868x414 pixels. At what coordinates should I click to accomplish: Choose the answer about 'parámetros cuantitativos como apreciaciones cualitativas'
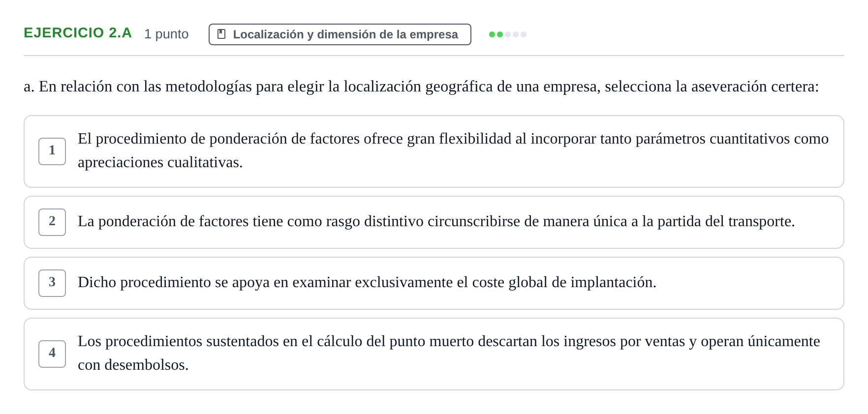434,151
